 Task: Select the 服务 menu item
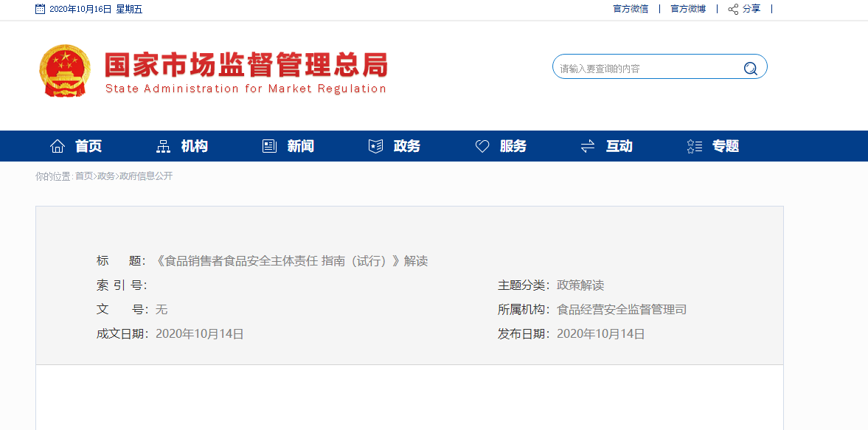click(513, 146)
